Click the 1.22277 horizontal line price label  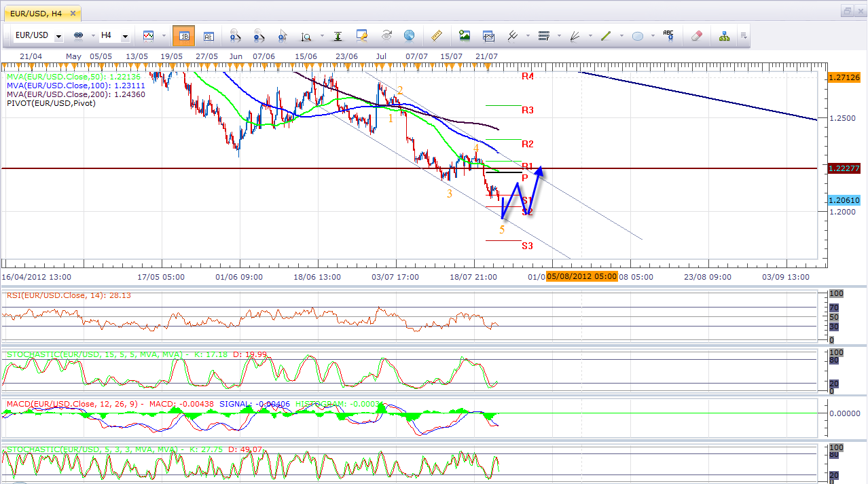click(844, 168)
